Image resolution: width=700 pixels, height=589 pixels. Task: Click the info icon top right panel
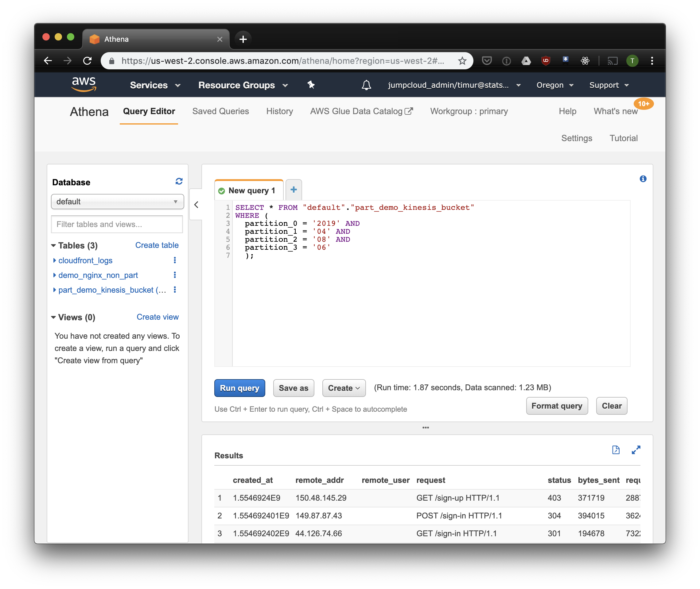643,178
